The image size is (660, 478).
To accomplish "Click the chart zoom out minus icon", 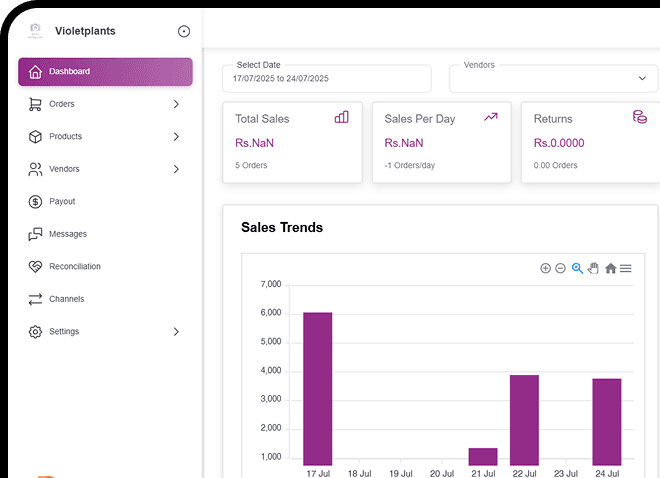I will pyautogui.click(x=560, y=268).
